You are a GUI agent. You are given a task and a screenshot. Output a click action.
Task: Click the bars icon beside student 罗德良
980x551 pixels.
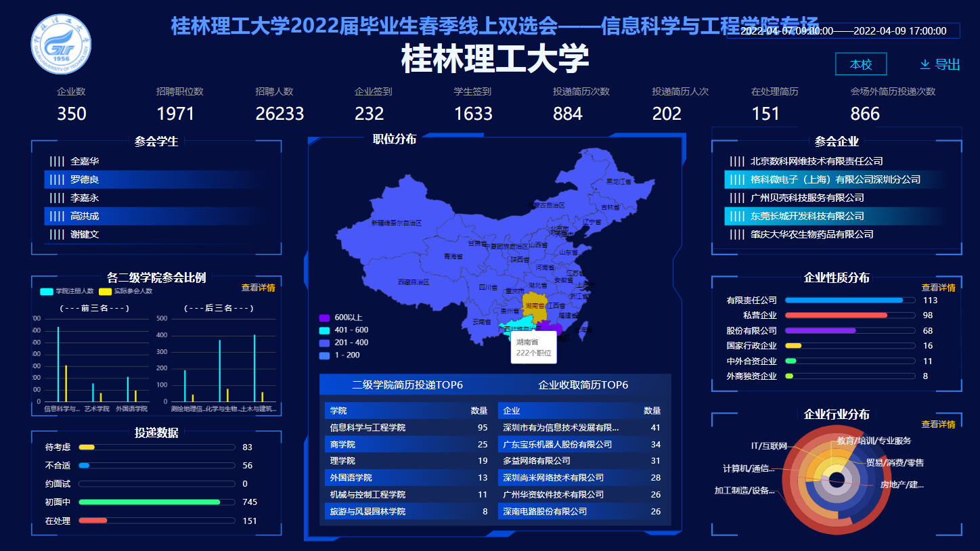click(57, 179)
